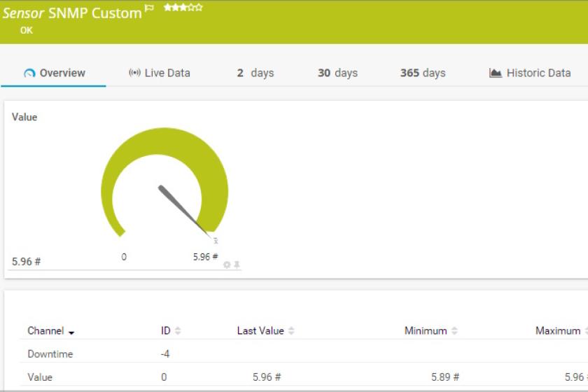
Task: Click the gauge minimum label 0
Action: (124, 257)
